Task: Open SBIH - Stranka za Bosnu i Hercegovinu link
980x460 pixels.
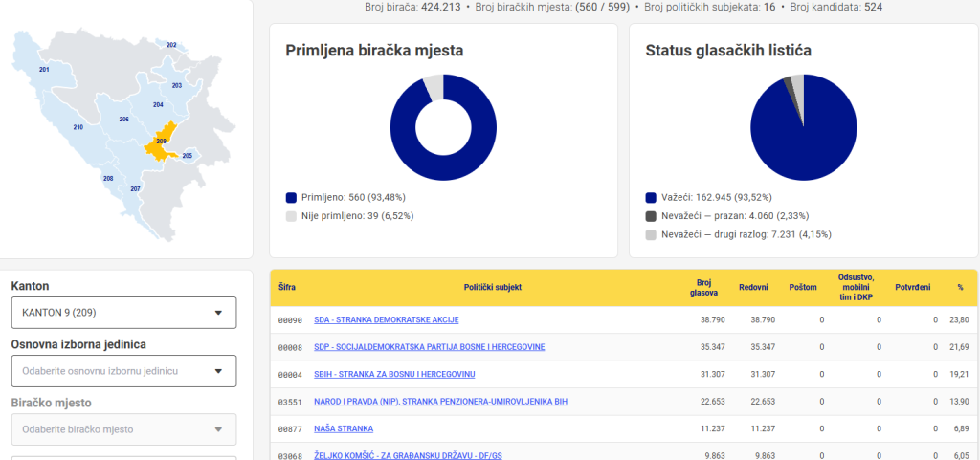Action: click(394, 375)
